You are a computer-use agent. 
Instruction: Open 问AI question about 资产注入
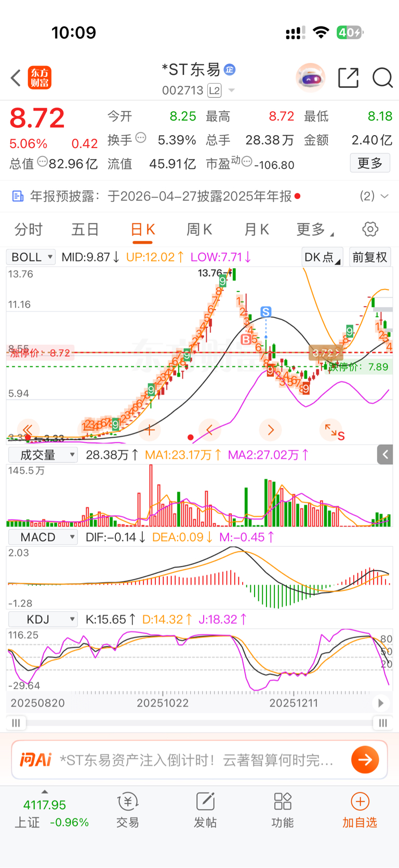pyautogui.click(x=196, y=760)
